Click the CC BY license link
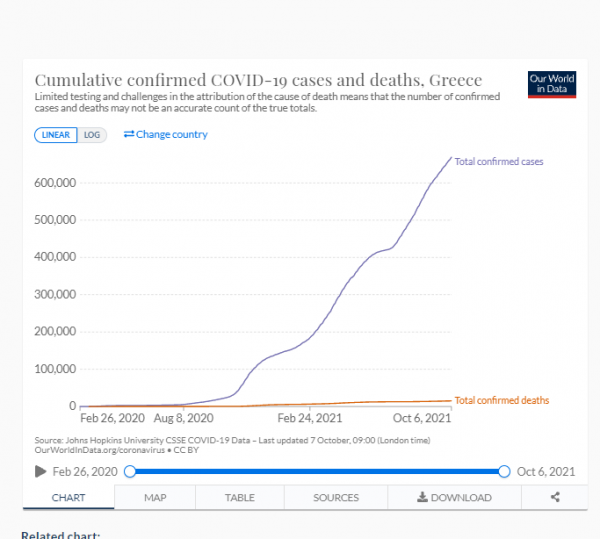 tap(175, 450)
